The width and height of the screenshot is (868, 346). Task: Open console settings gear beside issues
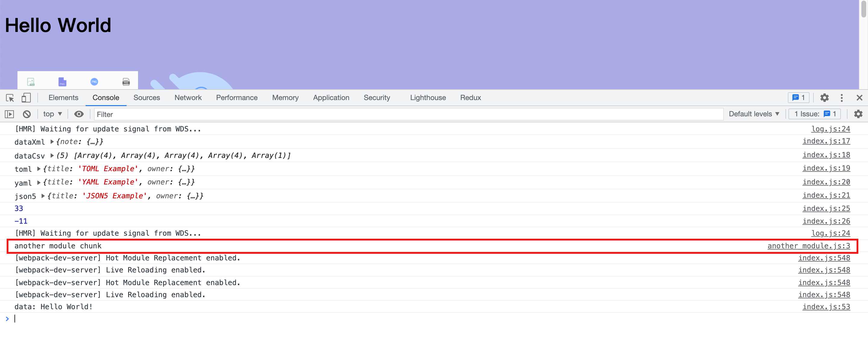858,114
